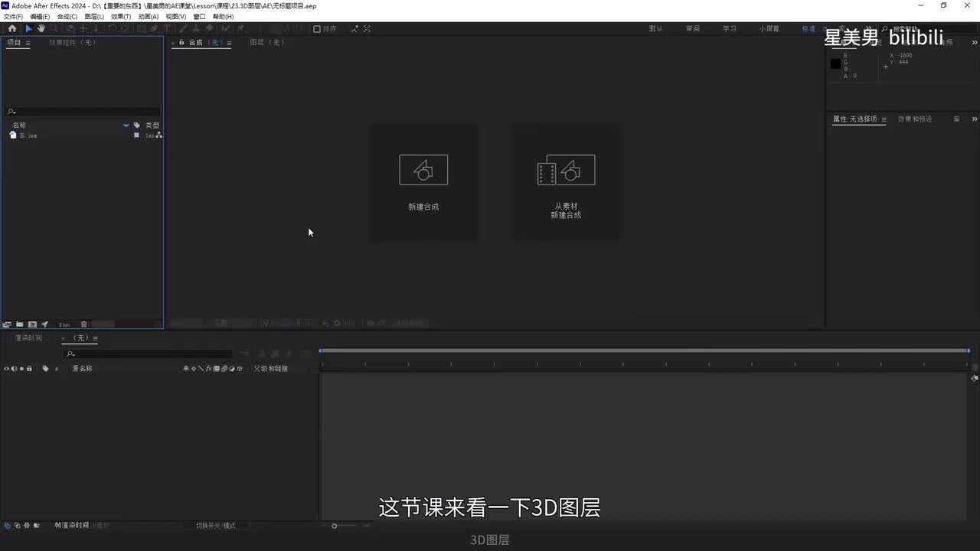980x551 pixels.
Task: Select the Type (T) tool
Action: pyautogui.click(x=168, y=28)
